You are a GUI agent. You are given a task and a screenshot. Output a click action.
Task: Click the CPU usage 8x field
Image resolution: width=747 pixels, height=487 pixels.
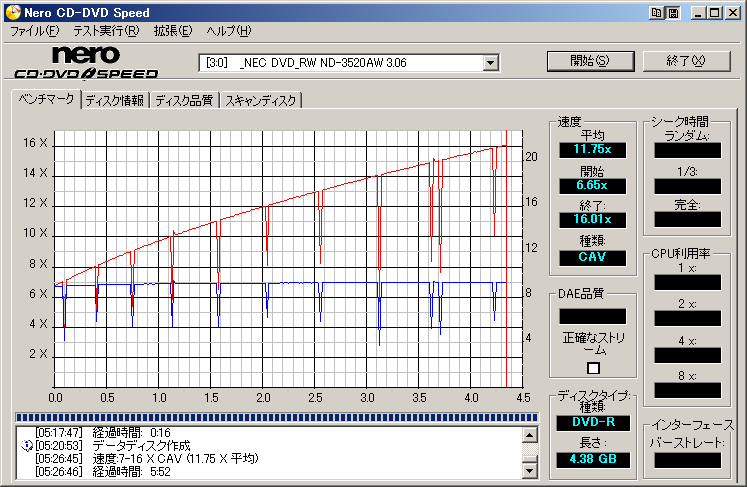point(687,390)
